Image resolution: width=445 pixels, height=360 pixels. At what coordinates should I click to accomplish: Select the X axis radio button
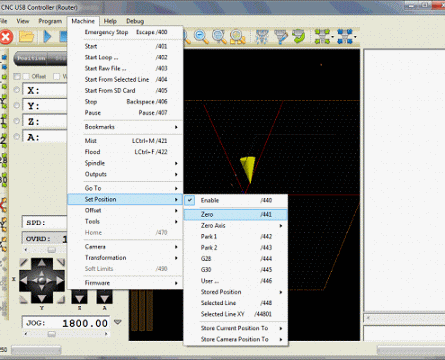17,90
